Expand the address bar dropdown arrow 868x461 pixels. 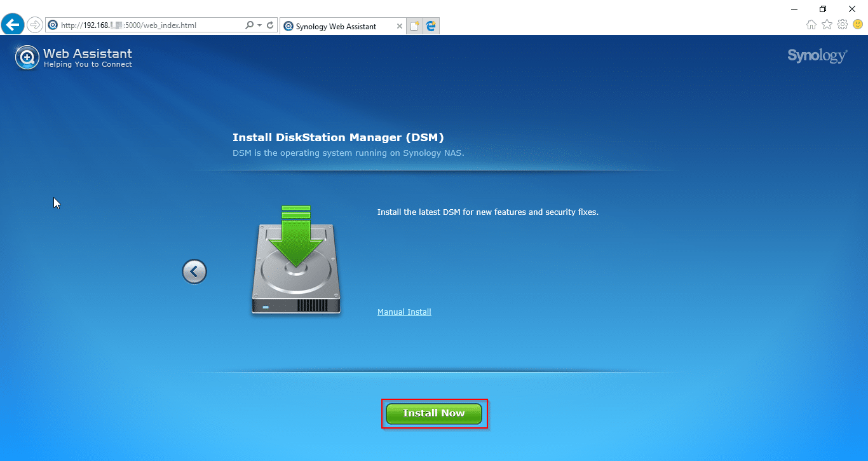tap(259, 25)
